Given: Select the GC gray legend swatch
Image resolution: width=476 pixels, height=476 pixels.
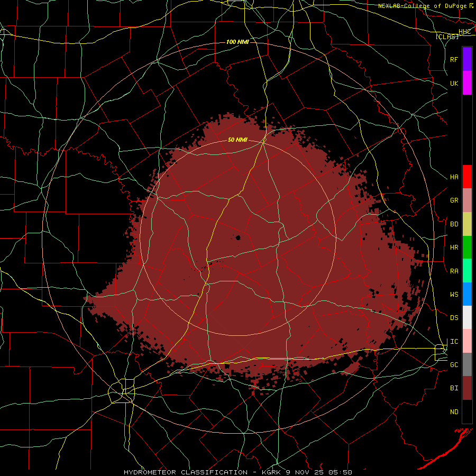Looking at the screenshot, I should click(467, 364).
